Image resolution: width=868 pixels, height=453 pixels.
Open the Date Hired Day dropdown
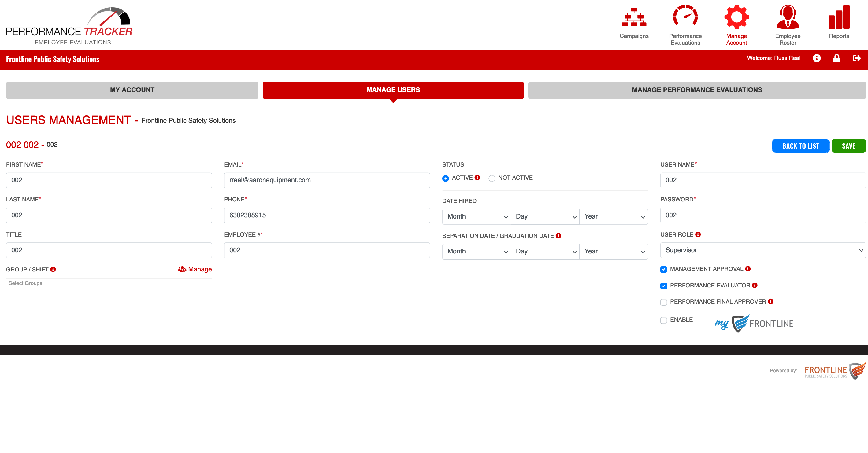(x=545, y=216)
